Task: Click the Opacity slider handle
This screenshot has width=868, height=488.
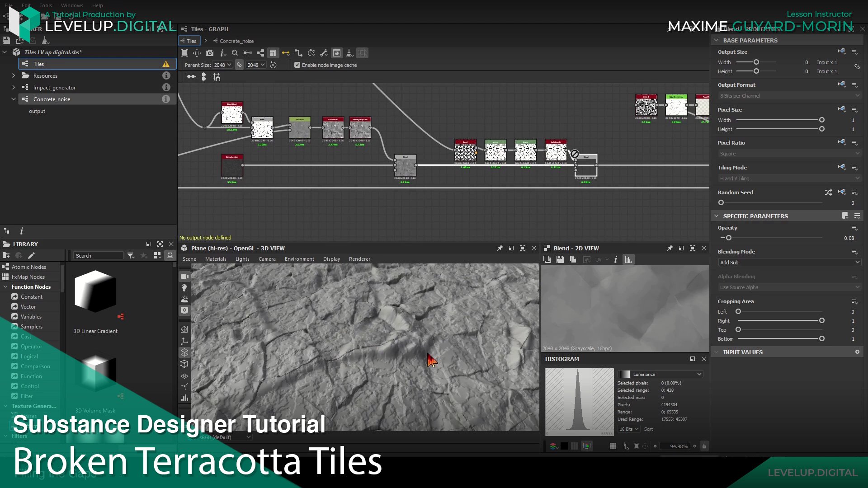Action: pos(728,238)
